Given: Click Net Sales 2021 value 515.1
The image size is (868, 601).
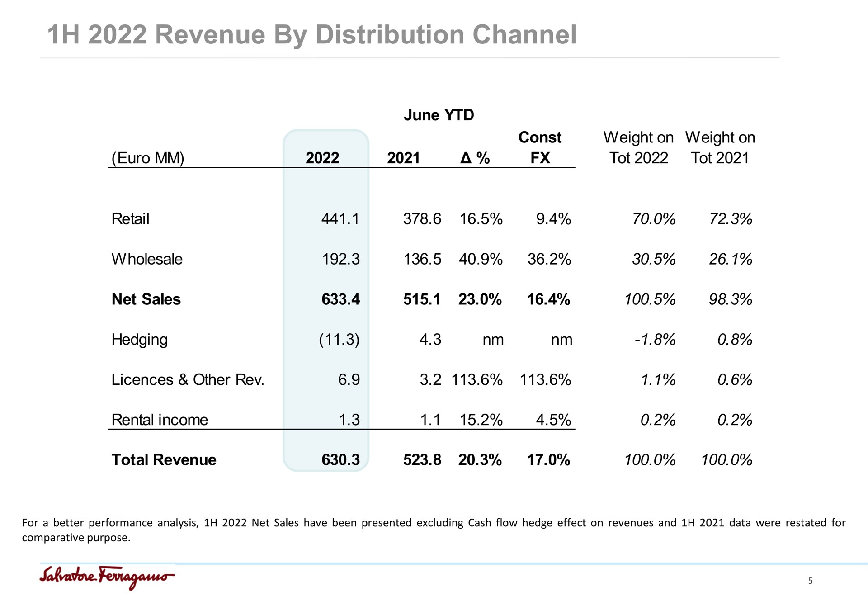Looking at the screenshot, I should point(422,299).
